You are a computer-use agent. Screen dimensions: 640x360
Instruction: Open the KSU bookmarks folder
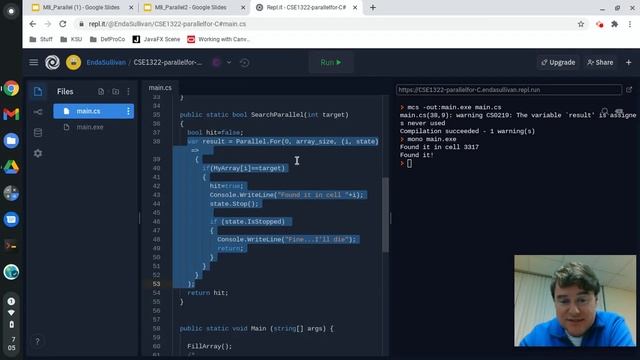click(71, 39)
